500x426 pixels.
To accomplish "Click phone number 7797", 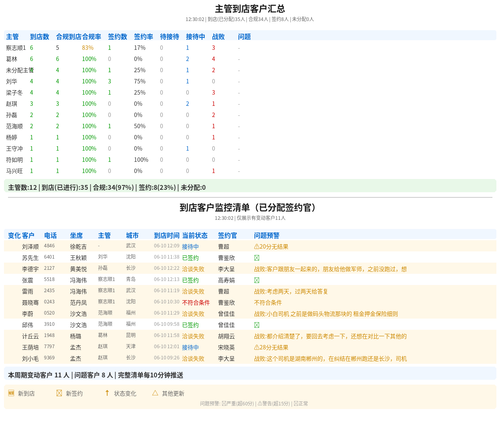I will 49,346.
